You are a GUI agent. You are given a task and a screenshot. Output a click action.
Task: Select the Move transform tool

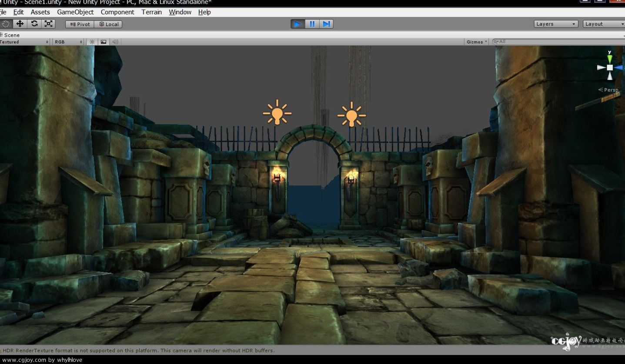point(20,24)
